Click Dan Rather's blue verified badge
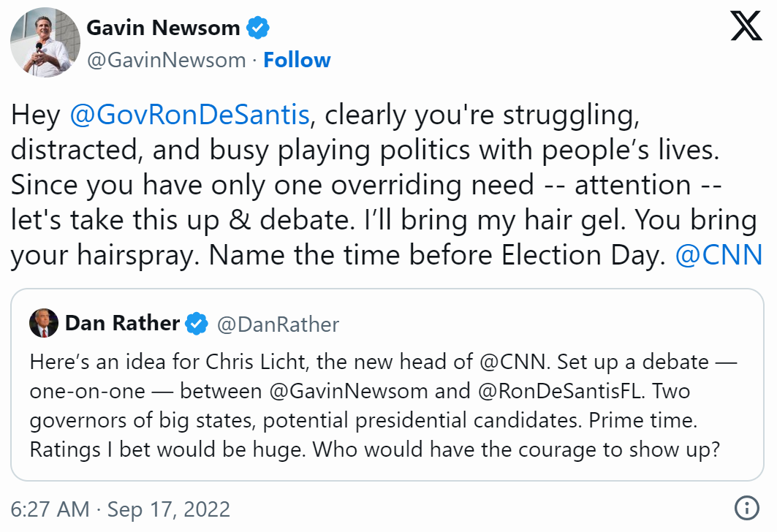The height and width of the screenshot is (532, 777). pos(196,323)
